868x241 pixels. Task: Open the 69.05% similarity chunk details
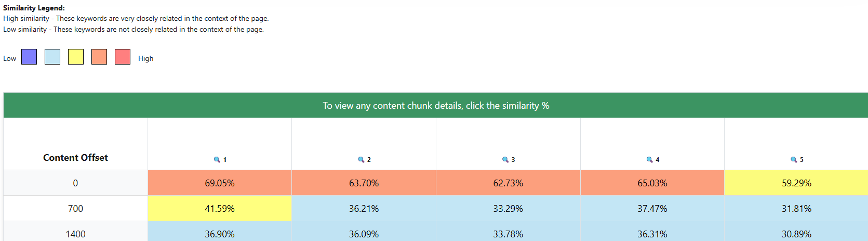[220, 183]
